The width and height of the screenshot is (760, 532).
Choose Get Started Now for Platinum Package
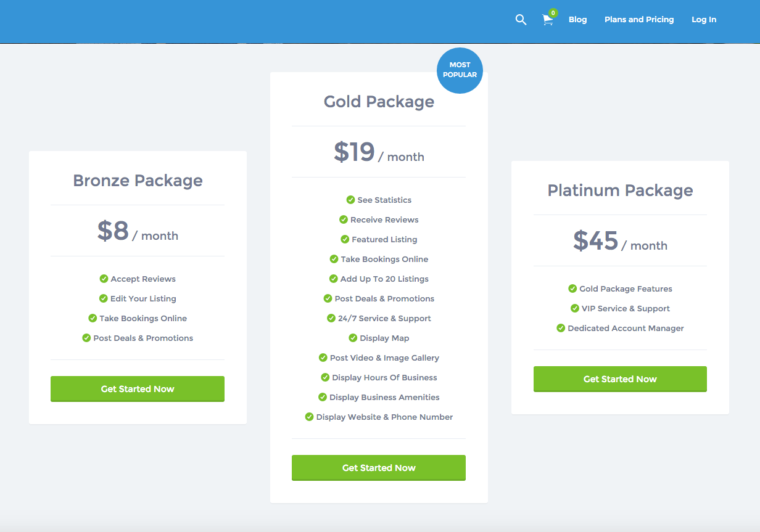click(620, 379)
